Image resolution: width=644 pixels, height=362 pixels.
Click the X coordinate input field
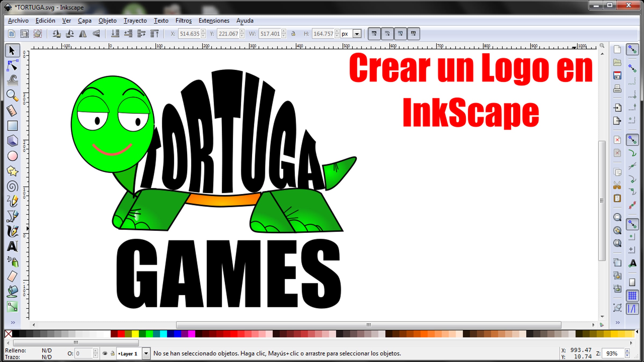coord(189,34)
